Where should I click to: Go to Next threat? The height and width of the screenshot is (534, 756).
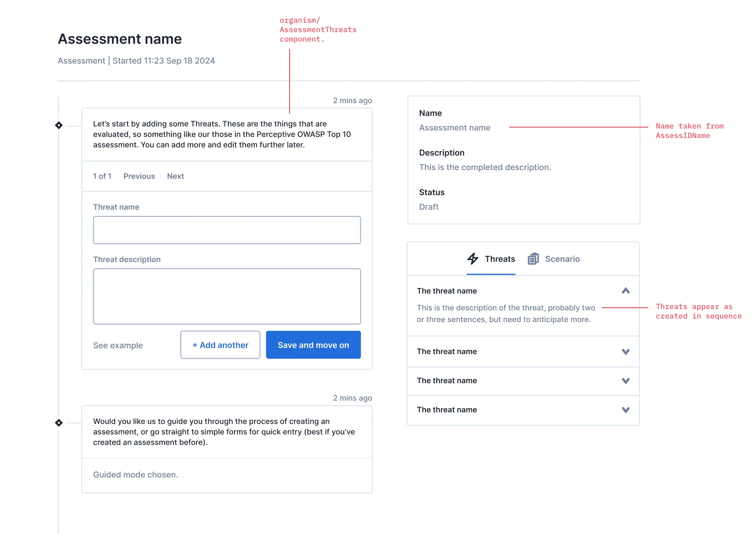(x=175, y=176)
